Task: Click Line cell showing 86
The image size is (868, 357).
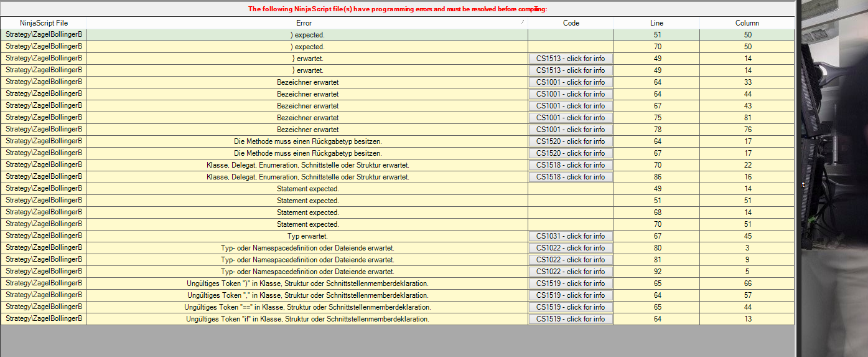Action: pyautogui.click(x=657, y=177)
